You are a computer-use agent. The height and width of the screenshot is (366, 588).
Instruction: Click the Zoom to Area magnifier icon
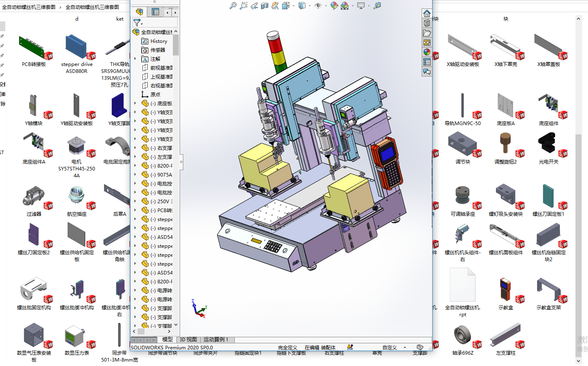244,6
